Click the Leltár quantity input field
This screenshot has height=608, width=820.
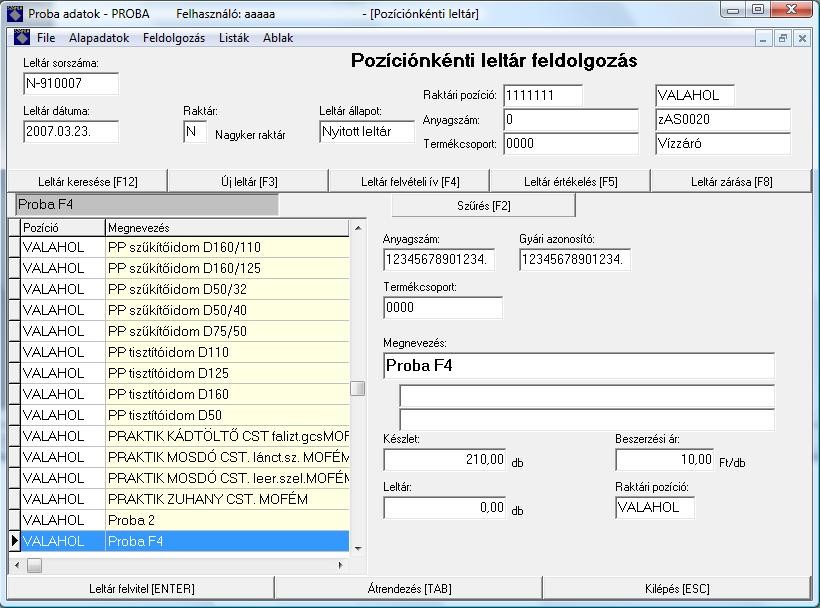click(444, 507)
